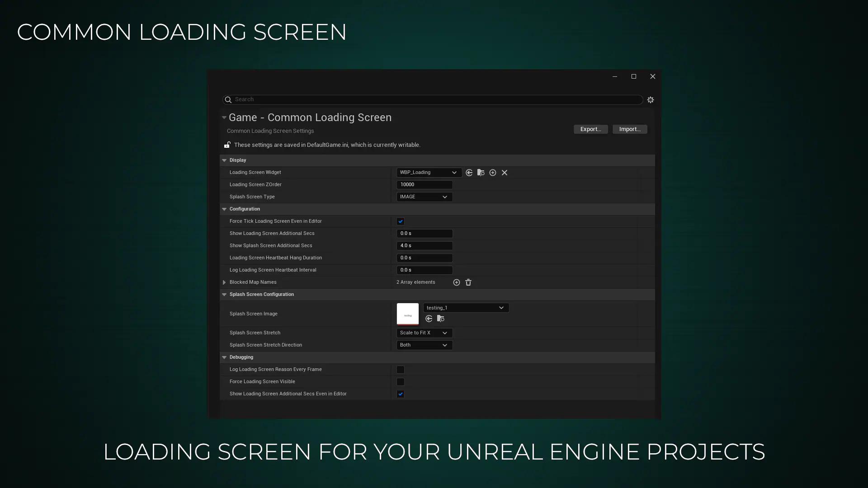Click the Import... button
The height and width of the screenshot is (488, 868).
(630, 129)
